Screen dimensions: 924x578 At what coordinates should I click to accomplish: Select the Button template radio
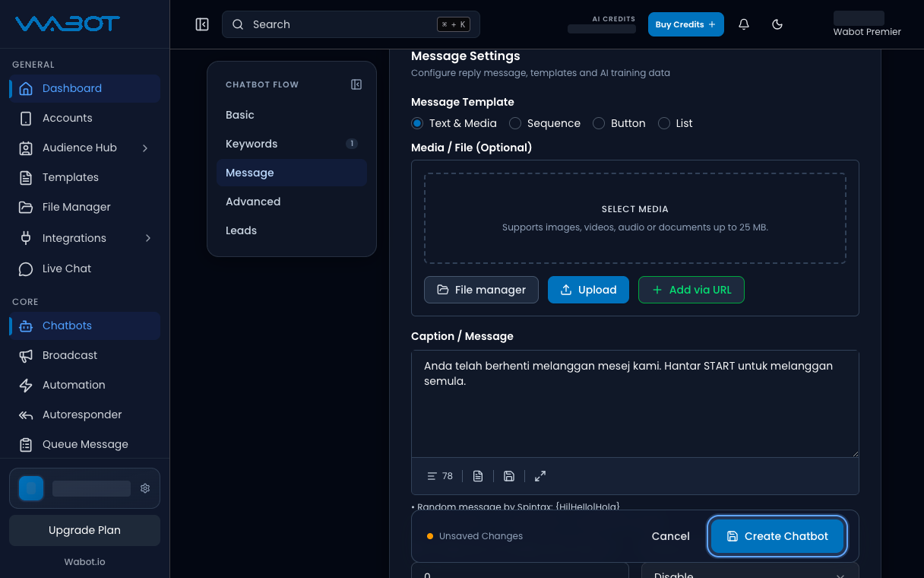(x=599, y=123)
